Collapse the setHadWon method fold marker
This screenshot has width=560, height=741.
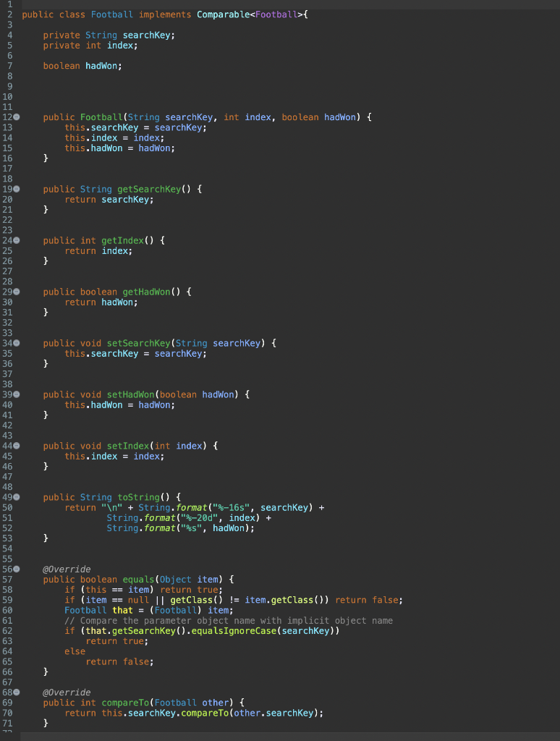[x=17, y=394]
